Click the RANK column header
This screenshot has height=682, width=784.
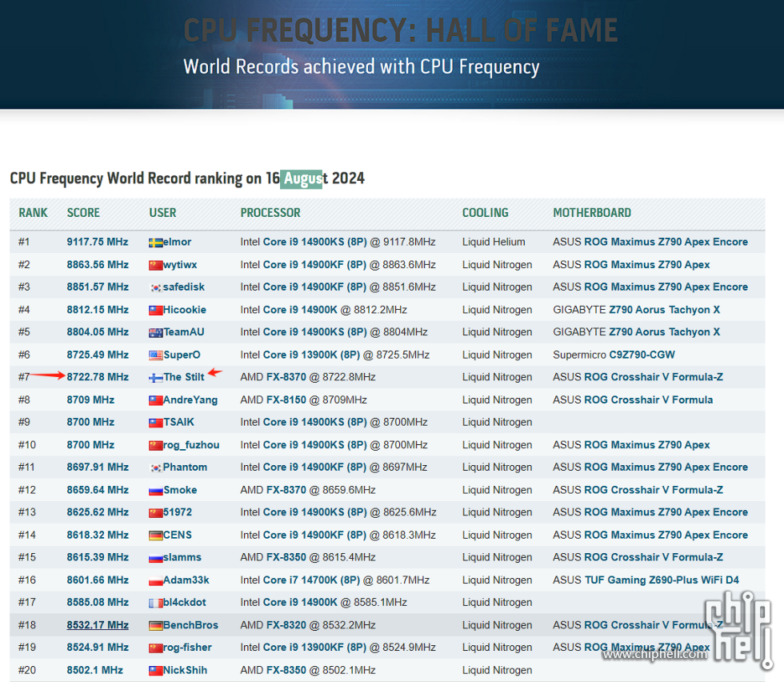(33, 213)
